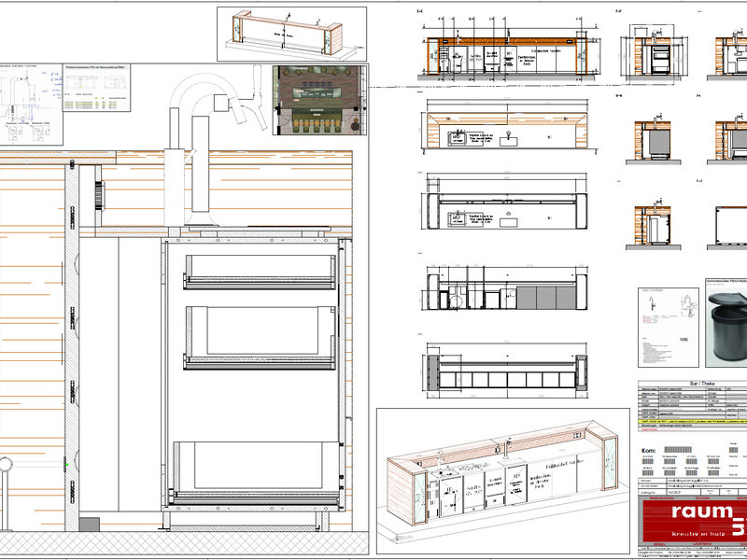Screen dimensions: 747x560
Task: Select the colored floor plan rendering thumbnail
Action: pos(319,101)
